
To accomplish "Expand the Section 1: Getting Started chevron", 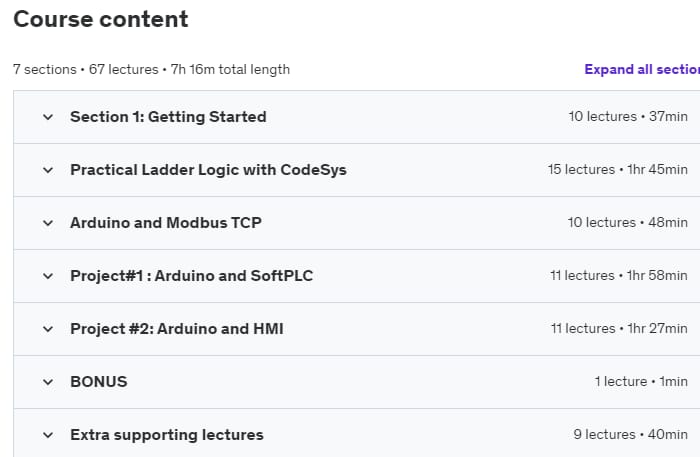I will click(47, 117).
